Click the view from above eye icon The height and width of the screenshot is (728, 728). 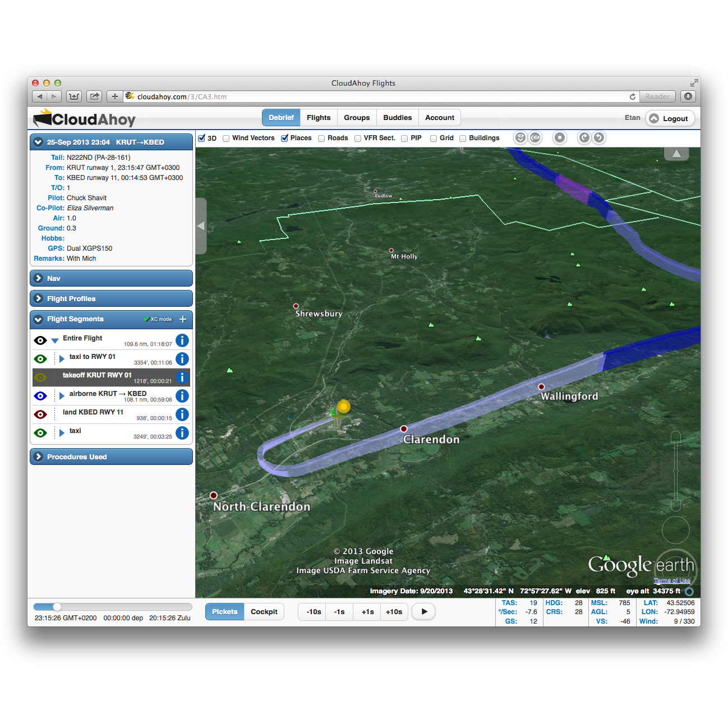[x=520, y=138]
